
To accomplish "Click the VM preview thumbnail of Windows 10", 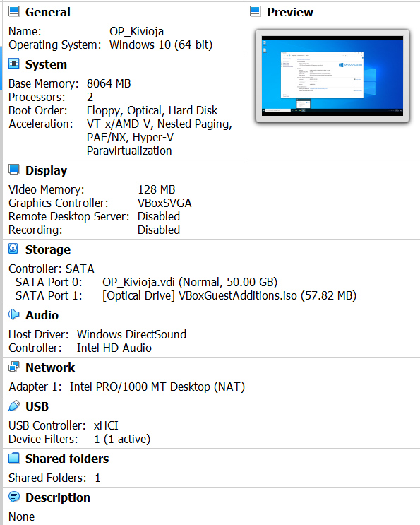I will [332, 76].
